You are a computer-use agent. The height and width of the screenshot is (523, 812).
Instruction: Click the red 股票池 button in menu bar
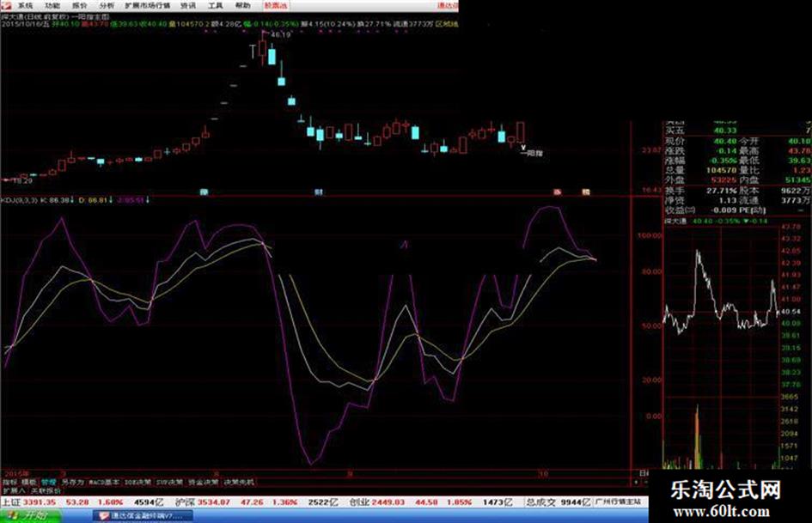pyautogui.click(x=276, y=6)
